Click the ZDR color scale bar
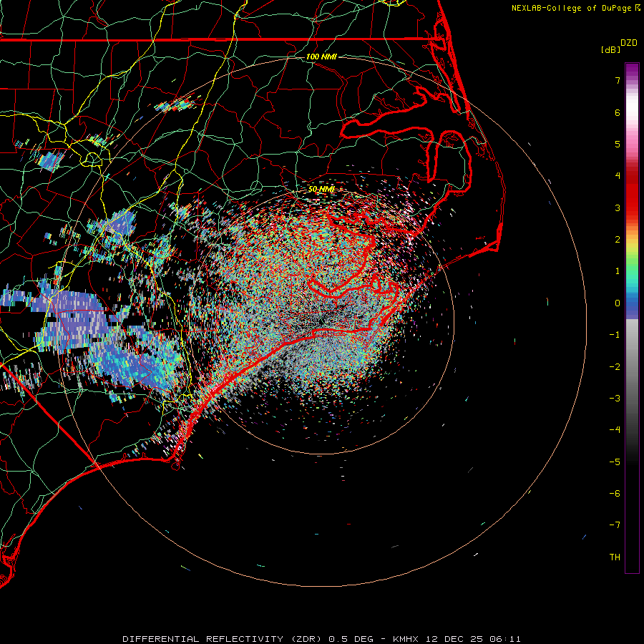The width and height of the screenshot is (644, 644). (x=632, y=318)
